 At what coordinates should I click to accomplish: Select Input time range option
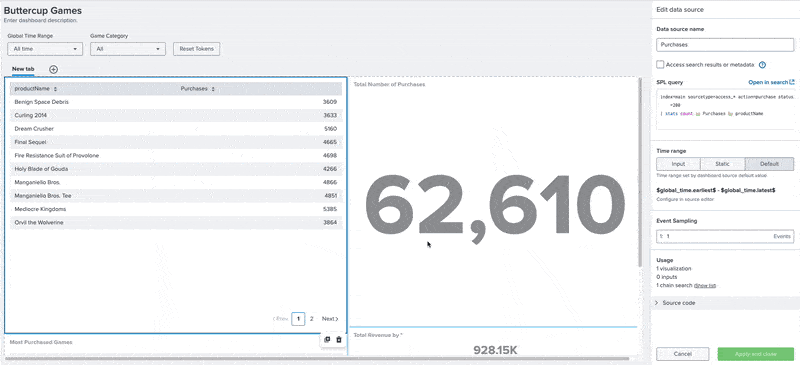pyautogui.click(x=678, y=164)
